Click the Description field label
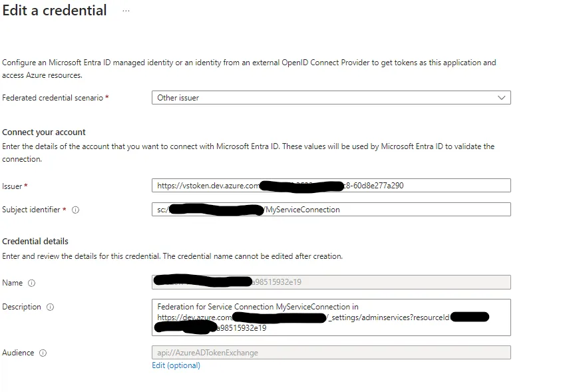 coord(21,307)
